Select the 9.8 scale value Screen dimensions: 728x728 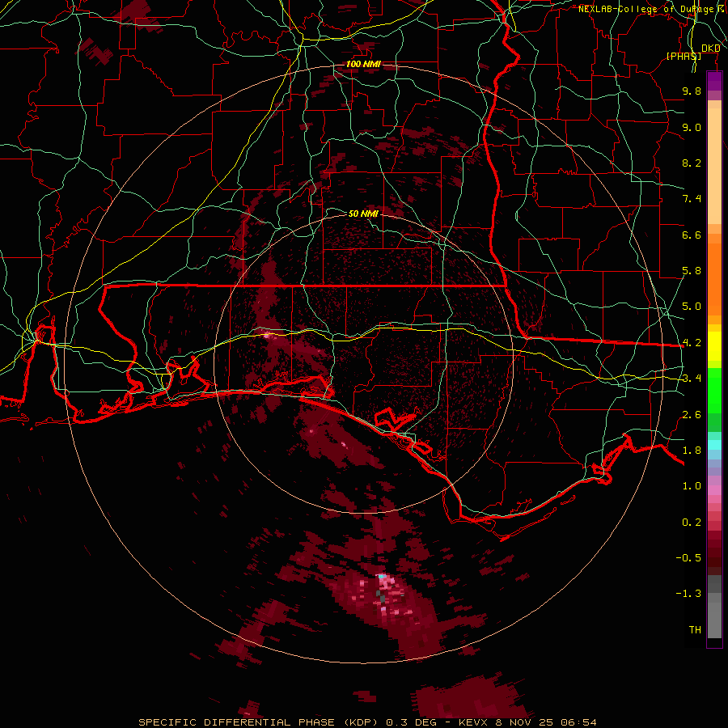[x=692, y=91]
